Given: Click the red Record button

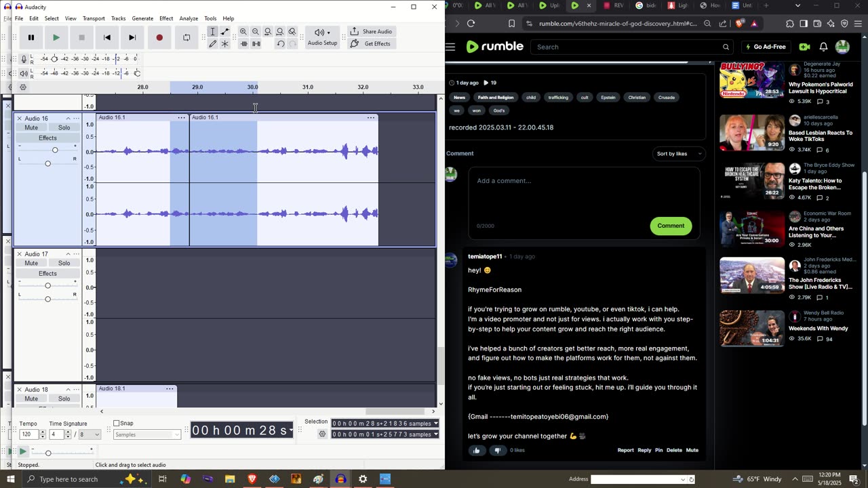Looking at the screenshot, I should tap(159, 38).
